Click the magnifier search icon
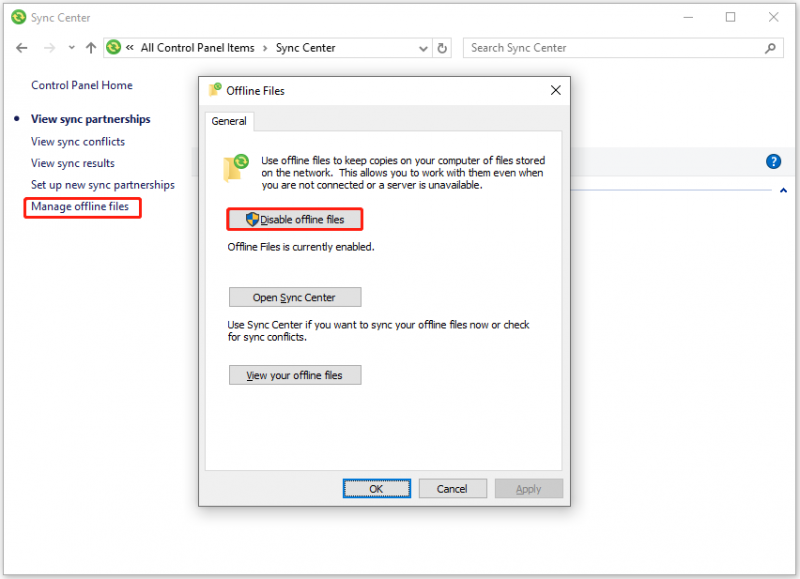Viewport: 800px width, 579px height. [x=770, y=48]
